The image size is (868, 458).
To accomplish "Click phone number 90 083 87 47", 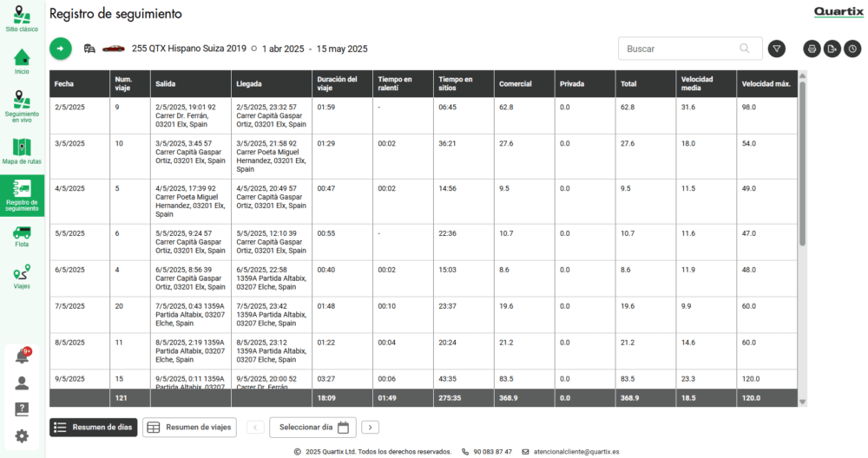I will click(493, 452).
